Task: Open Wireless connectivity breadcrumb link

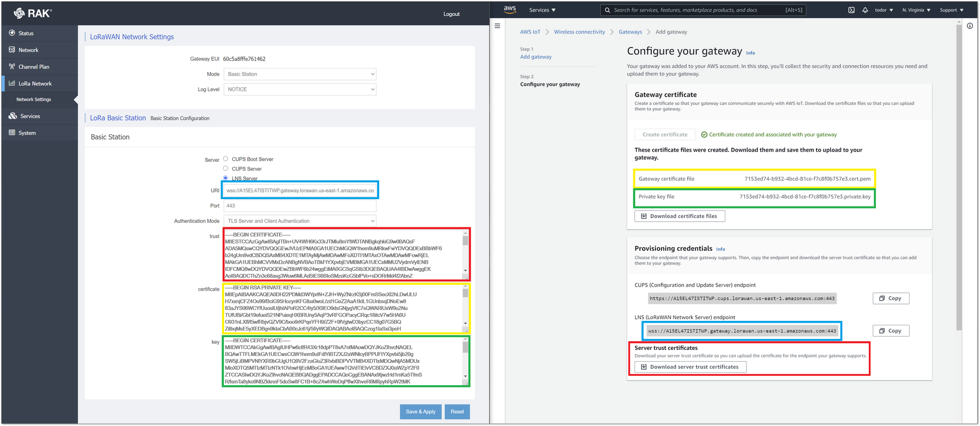Action: click(579, 32)
